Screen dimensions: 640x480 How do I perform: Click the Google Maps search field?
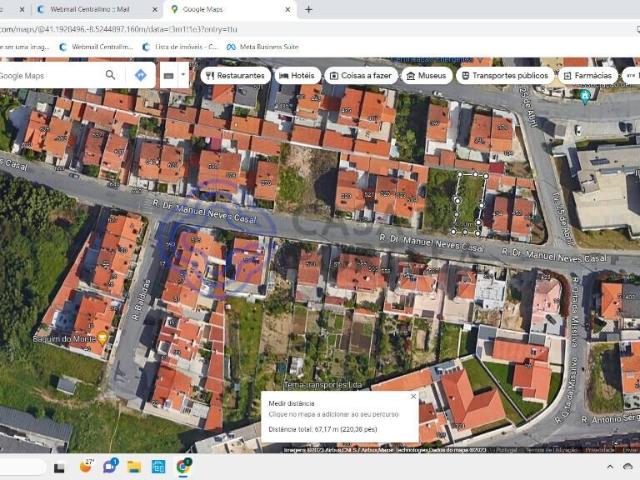point(49,76)
